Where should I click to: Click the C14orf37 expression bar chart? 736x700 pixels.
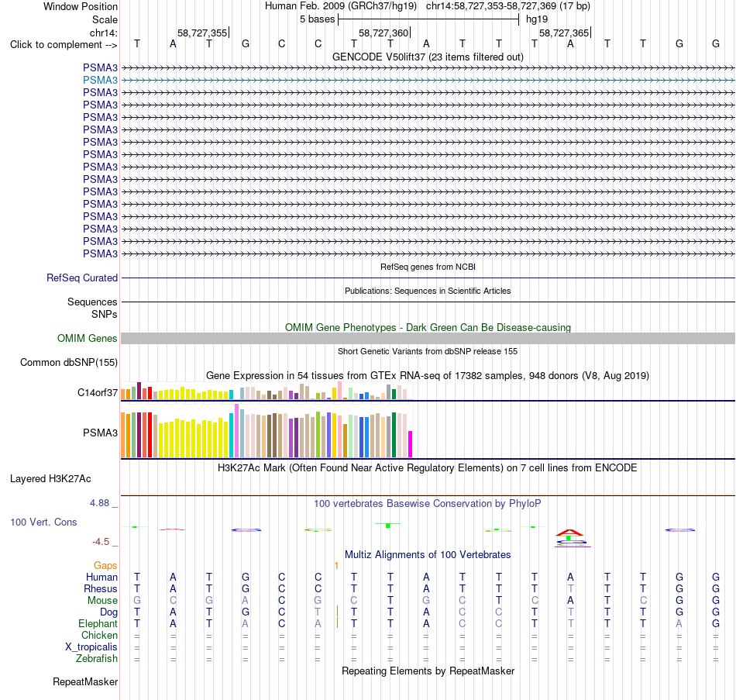267,391
